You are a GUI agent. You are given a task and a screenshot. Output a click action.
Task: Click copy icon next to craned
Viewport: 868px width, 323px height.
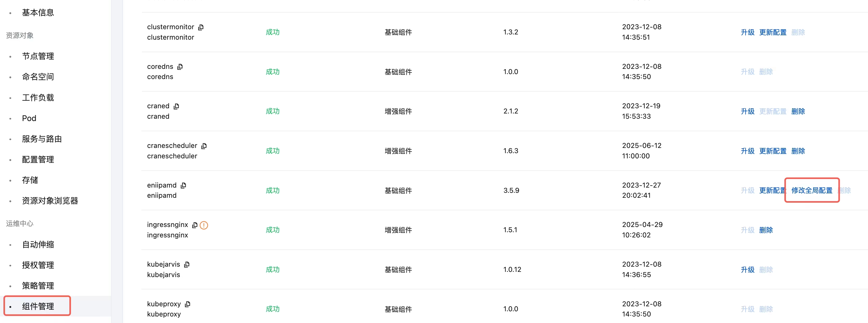pyautogui.click(x=176, y=106)
